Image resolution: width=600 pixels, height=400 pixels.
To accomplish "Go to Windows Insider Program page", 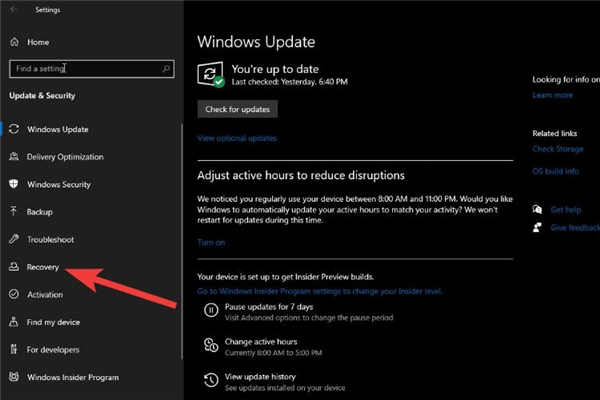I will (72, 378).
